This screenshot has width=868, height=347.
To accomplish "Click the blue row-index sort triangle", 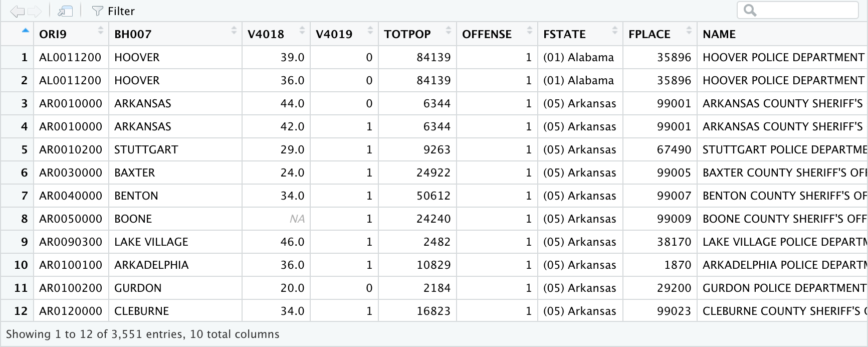I will 25,31.
